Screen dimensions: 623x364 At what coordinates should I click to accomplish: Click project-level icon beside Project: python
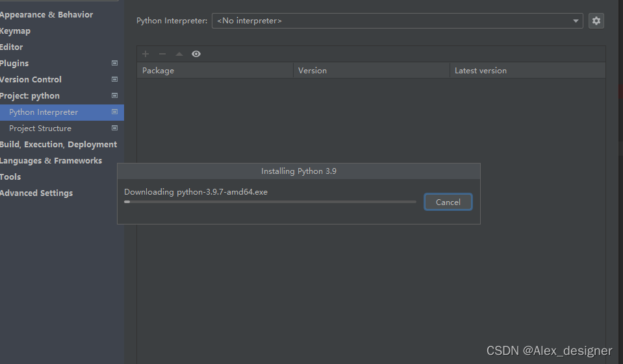(114, 95)
